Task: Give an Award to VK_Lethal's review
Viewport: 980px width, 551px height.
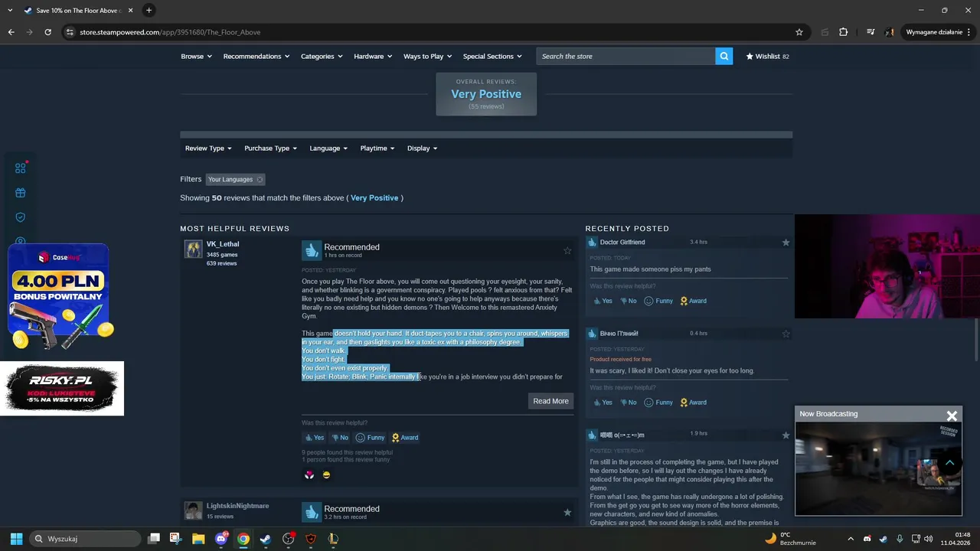Action: coord(404,438)
